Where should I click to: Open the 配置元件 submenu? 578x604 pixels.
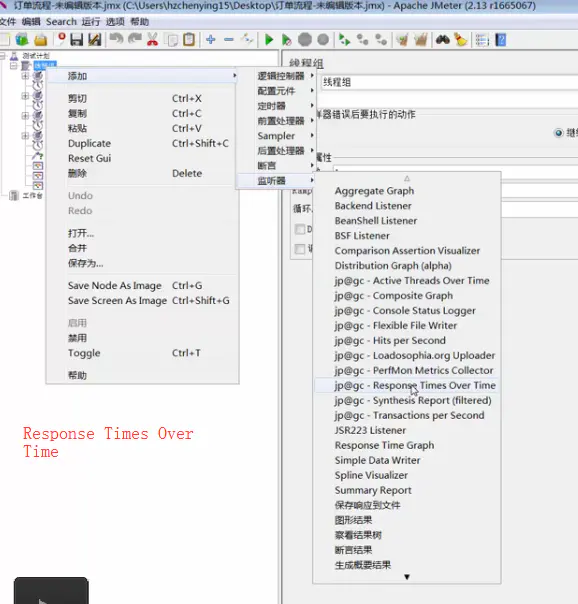pyautogui.click(x=275, y=91)
